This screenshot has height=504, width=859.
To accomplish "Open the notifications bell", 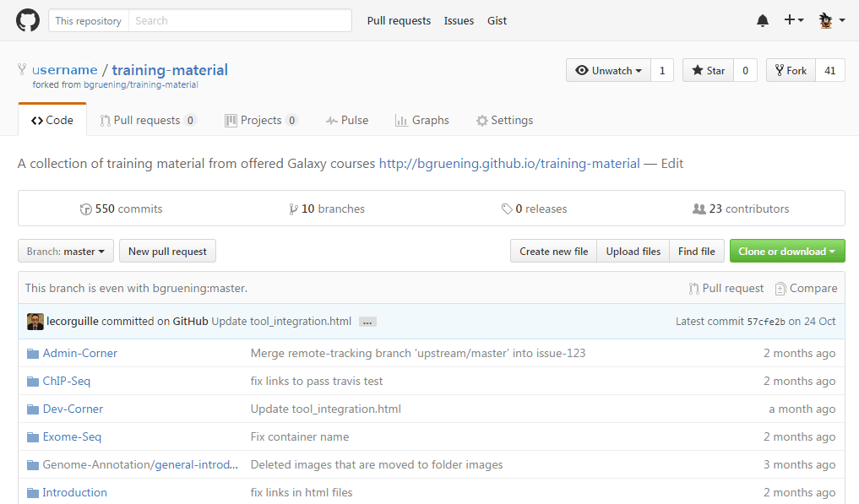I will coord(762,20).
